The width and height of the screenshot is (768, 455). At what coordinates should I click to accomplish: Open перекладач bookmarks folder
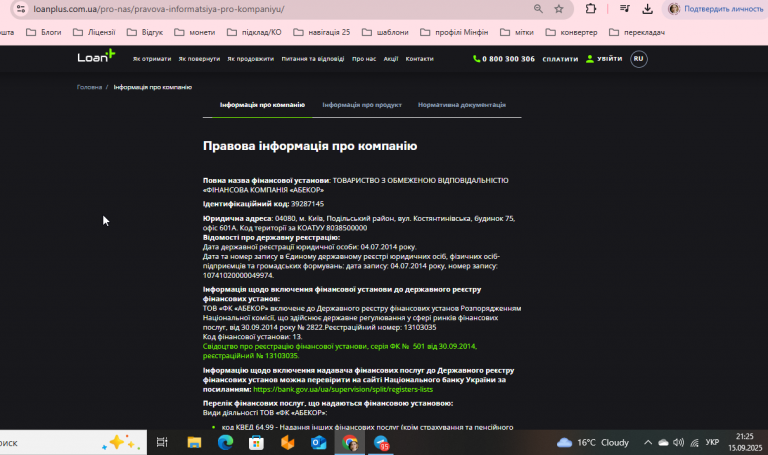tap(637, 32)
